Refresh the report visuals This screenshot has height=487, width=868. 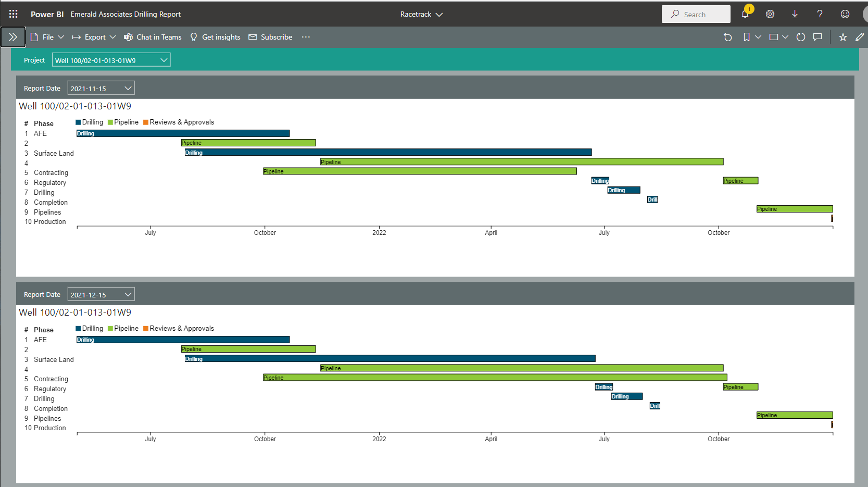[x=801, y=37]
